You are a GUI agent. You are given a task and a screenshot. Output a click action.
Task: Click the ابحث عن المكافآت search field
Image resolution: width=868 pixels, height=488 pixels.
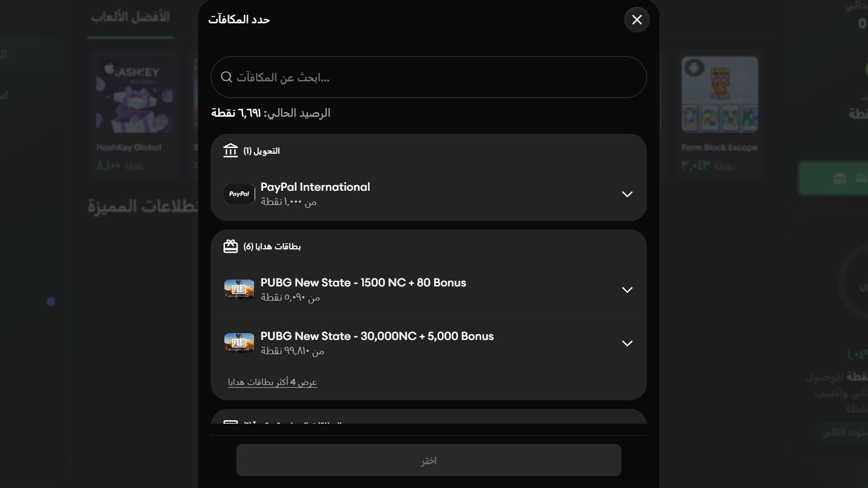coord(429,77)
